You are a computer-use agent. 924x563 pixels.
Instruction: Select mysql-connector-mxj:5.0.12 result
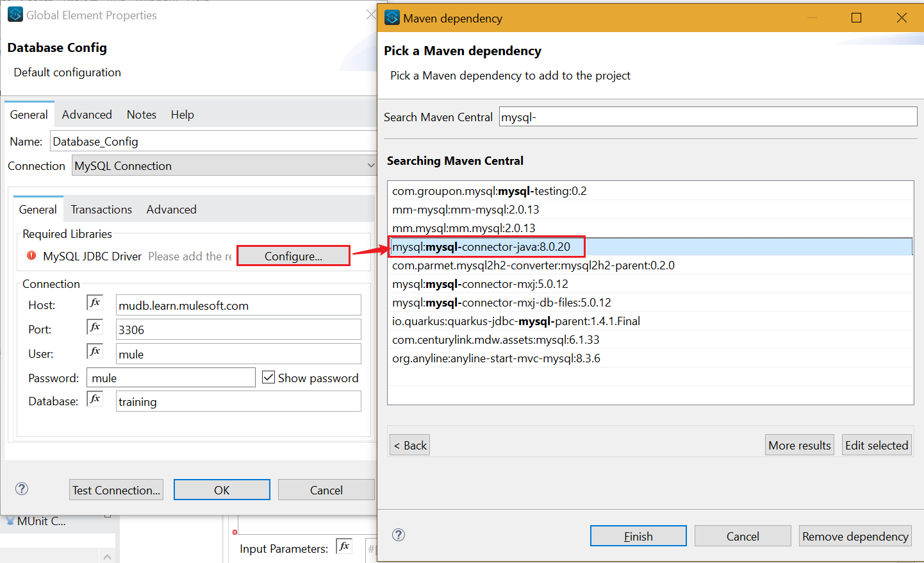click(651, 284)
